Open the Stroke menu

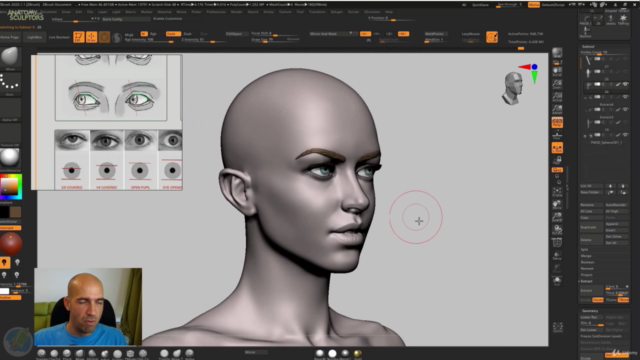269,12
